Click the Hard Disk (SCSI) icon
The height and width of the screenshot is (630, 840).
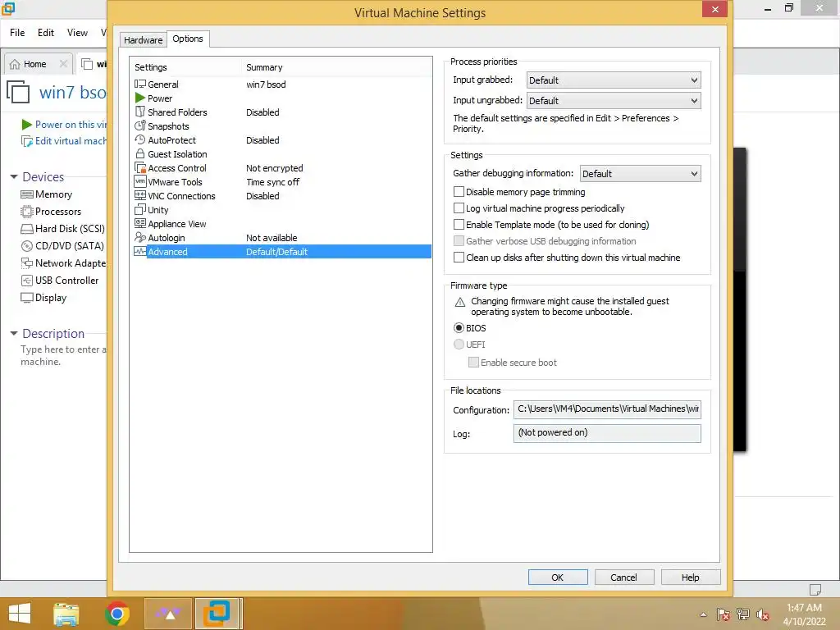click(x=27, y=229)
